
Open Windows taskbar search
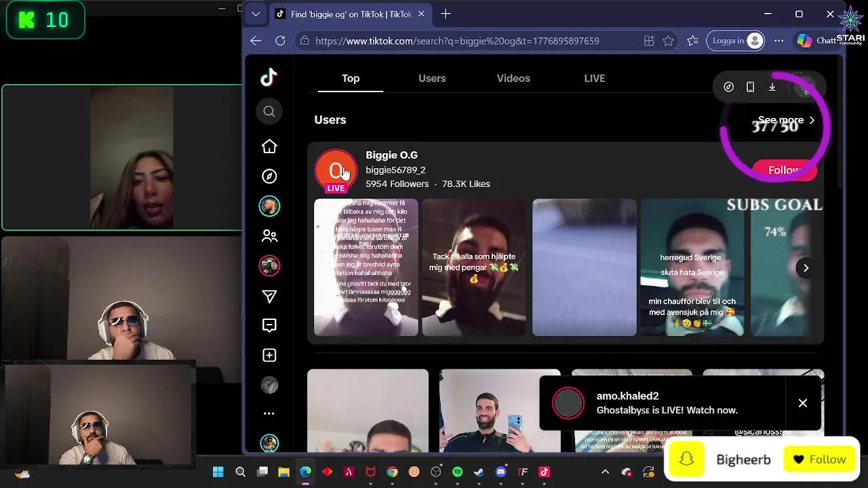240,472
